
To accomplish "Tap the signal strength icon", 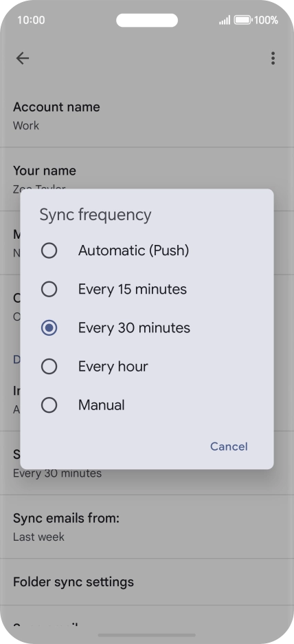I will pyautogui.click(x=225, y=20).
